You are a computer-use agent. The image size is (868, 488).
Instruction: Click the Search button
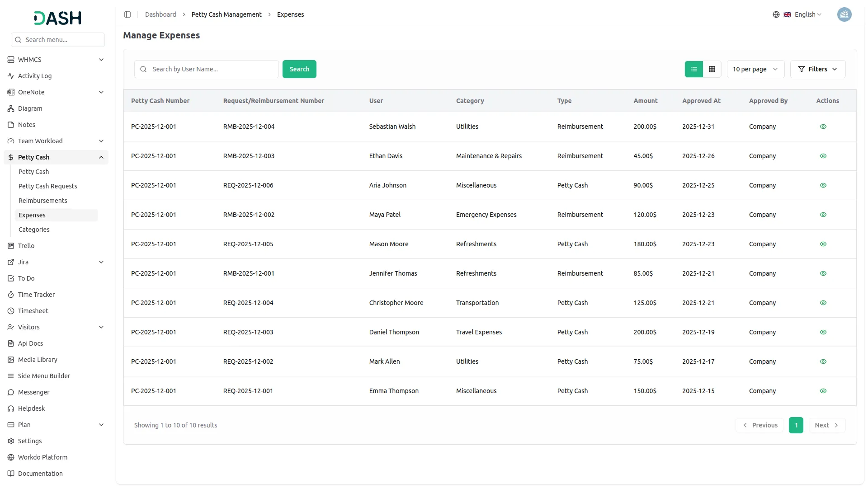coord(299,69)
